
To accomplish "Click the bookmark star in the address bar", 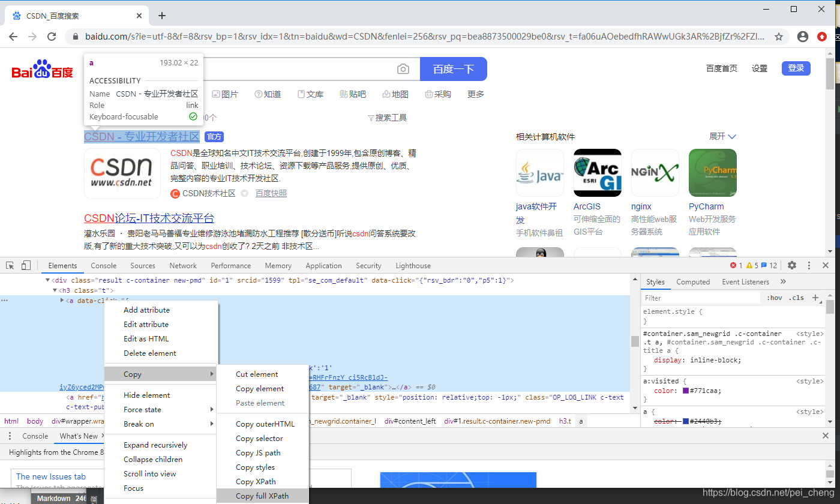I will [779, 36].
